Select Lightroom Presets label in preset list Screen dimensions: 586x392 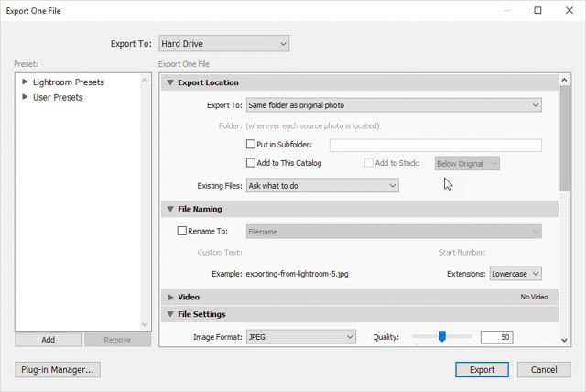click(x=69, y=82)
